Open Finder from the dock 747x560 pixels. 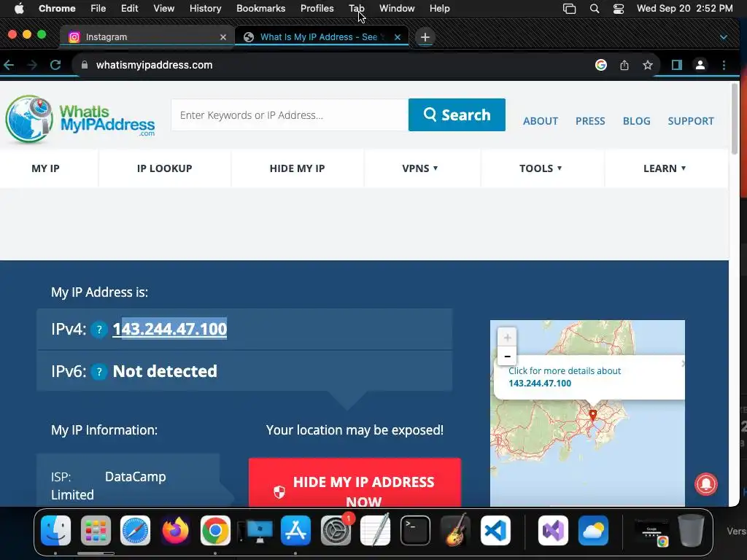click(x=55, y=531)
